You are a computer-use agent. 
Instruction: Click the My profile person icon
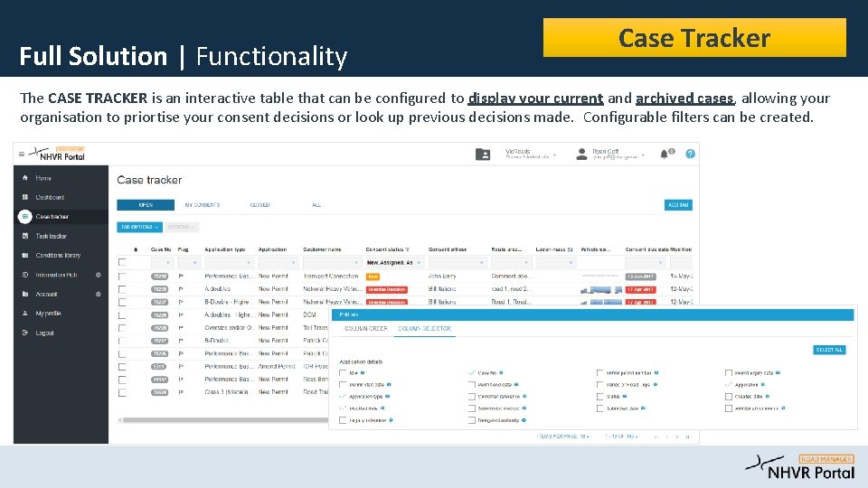pos(25,314)
